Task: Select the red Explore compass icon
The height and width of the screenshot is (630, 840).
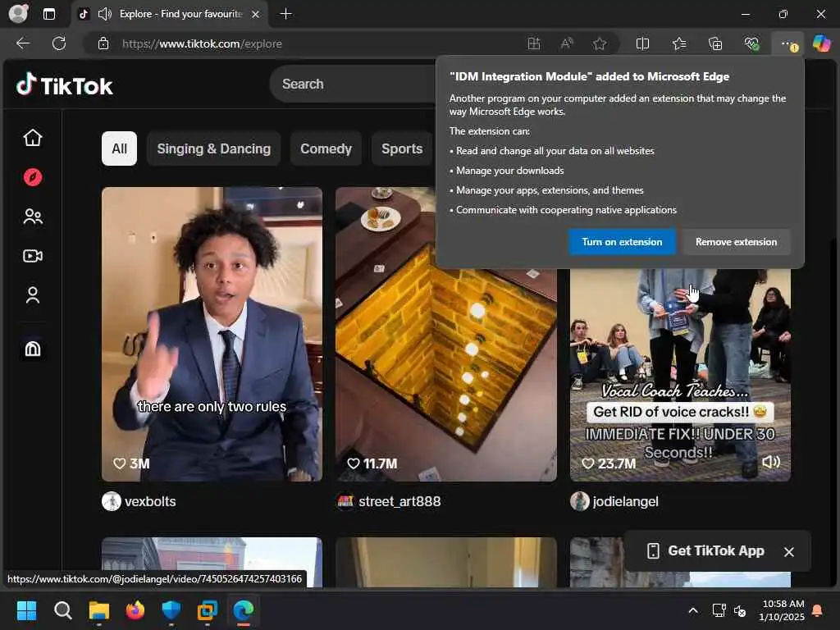Action: click(x=33, y=177)
